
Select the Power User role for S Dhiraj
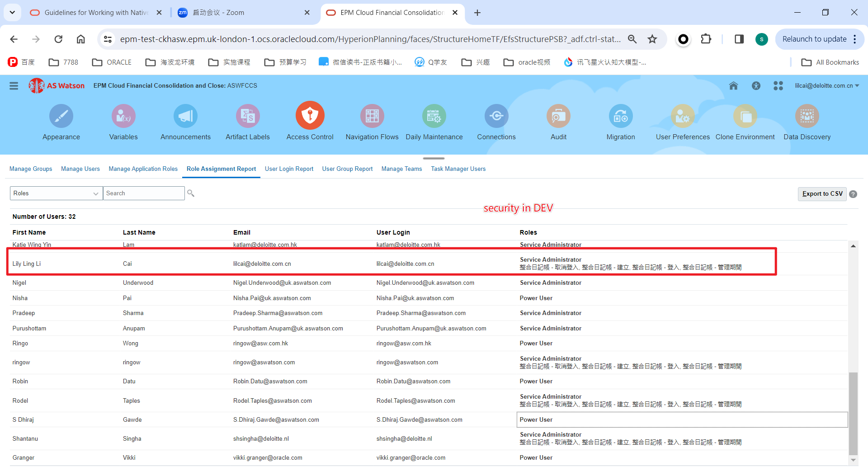(x=536, y=420)
